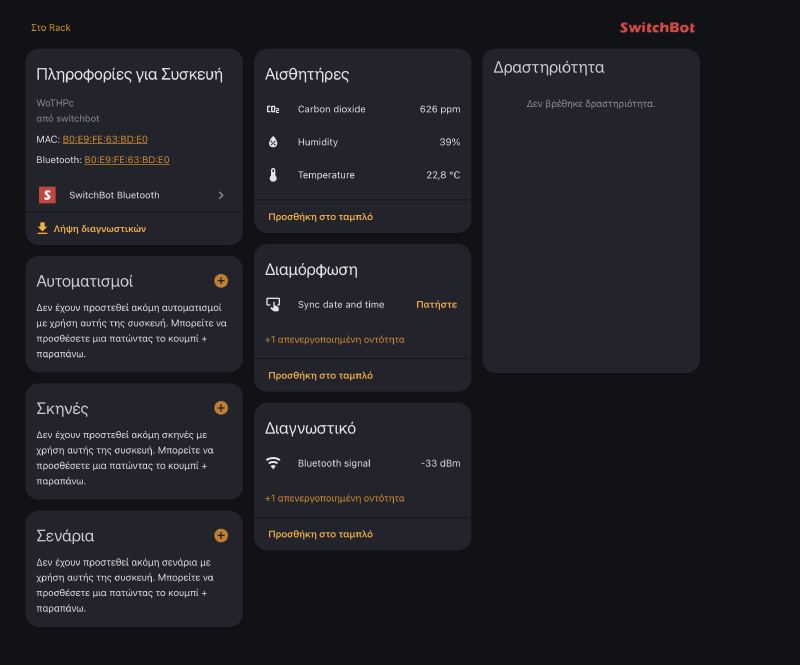The width and height of the screenshot is (800, 665).
Task: Click the Humidity droplet icon
Action: 274,141
